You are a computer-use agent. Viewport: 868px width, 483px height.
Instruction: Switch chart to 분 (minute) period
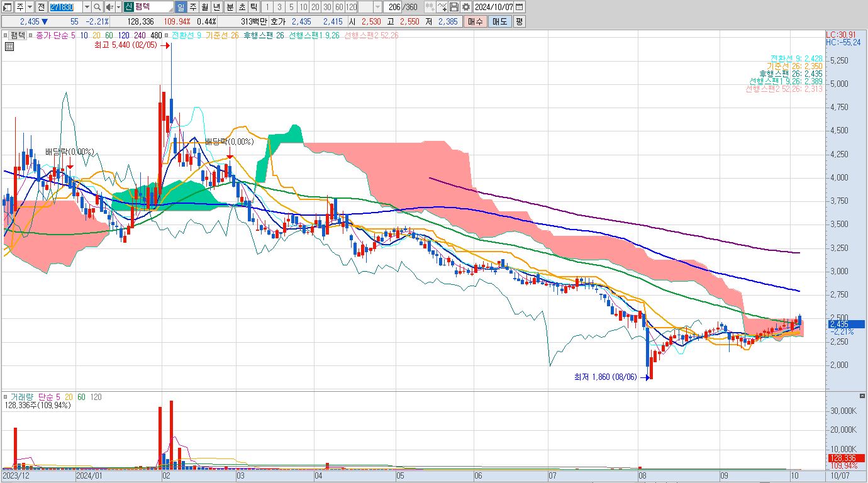tap(230, 7)
